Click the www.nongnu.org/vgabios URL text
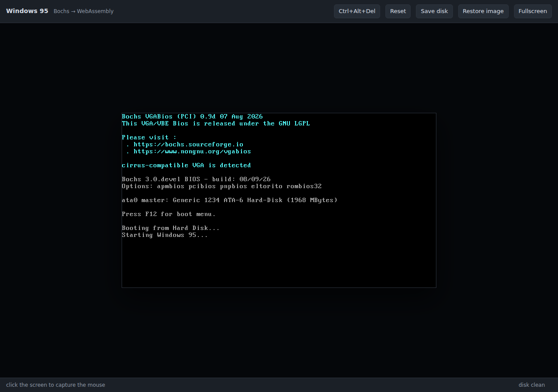 pos(192,152)
